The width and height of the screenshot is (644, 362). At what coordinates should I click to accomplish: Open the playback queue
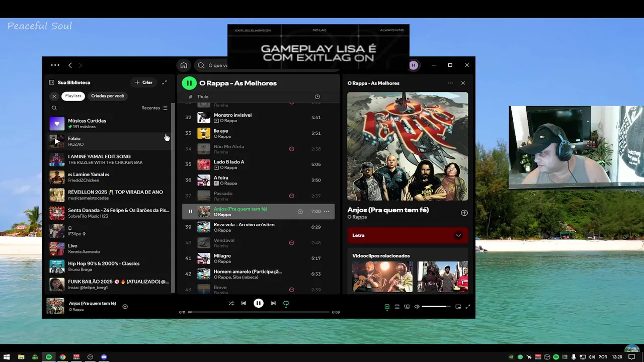[397, 307]
